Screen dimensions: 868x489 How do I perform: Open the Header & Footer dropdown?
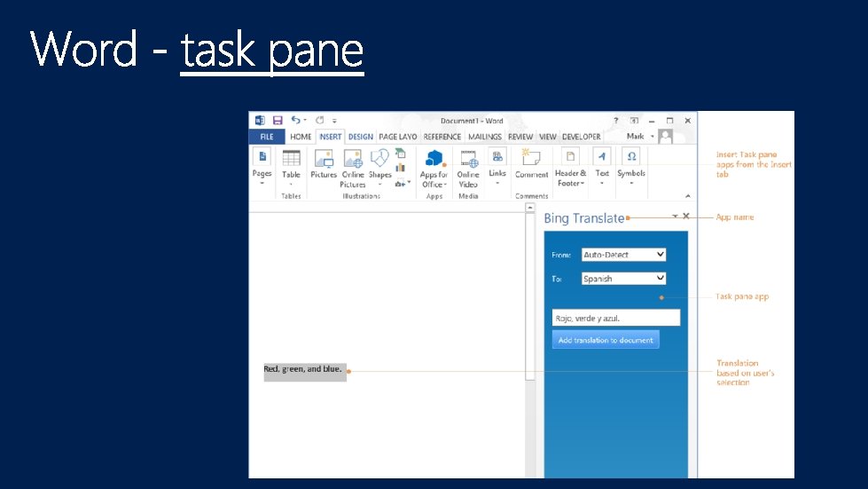(570, 168)
